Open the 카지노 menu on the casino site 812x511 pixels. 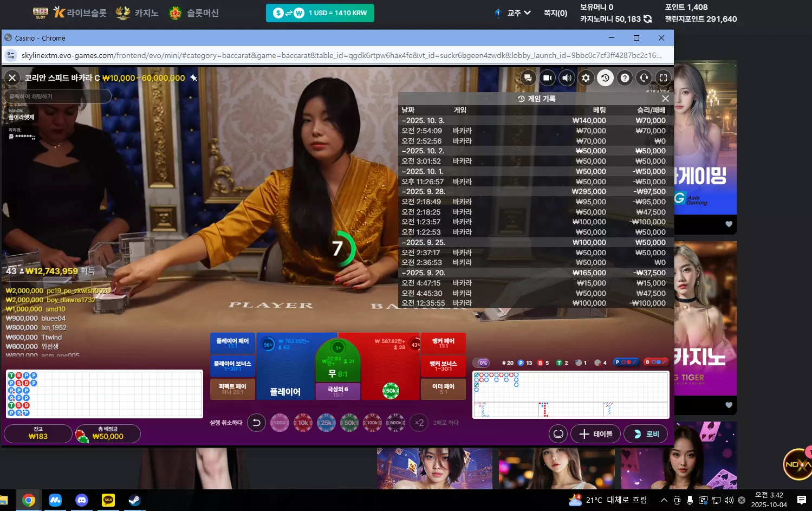[x=137, y=12]
